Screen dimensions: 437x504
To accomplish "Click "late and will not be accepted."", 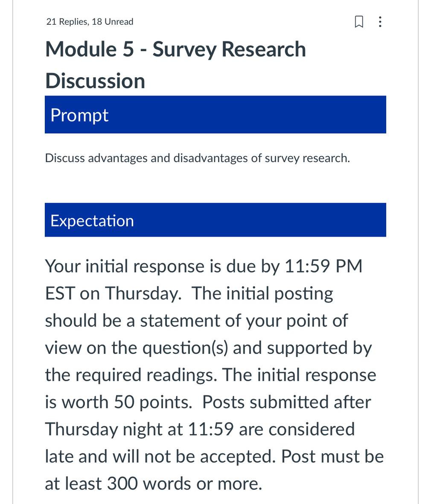I will pos(160,457).
